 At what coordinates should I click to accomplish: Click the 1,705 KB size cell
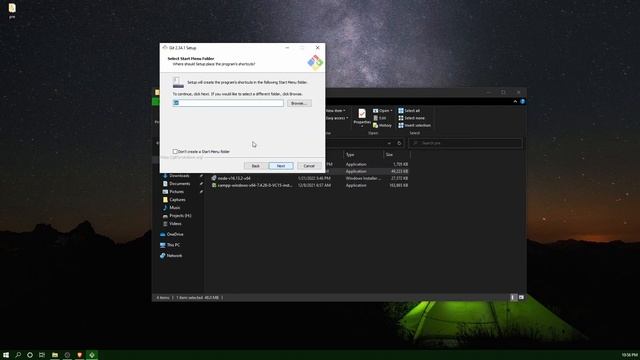[400, 164]
